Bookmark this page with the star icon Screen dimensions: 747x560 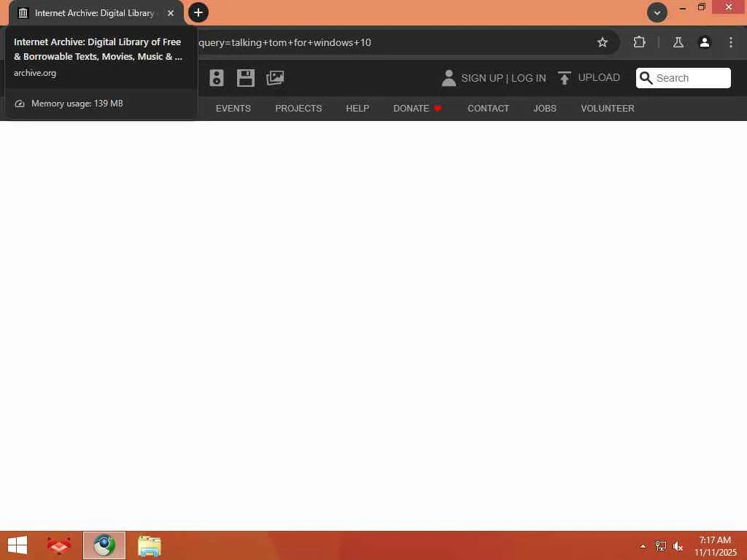pyautogui.click(x=602, y=42)
